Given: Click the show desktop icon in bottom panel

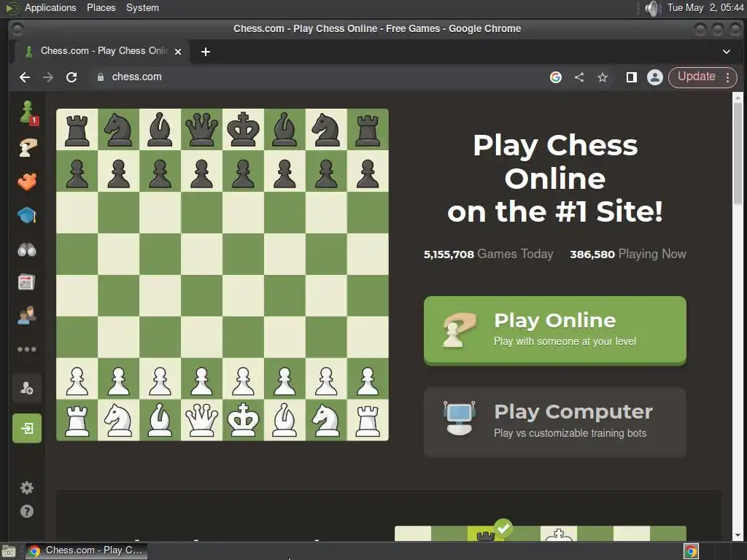Looking at the screenshot, I should [x=9, y=551].
